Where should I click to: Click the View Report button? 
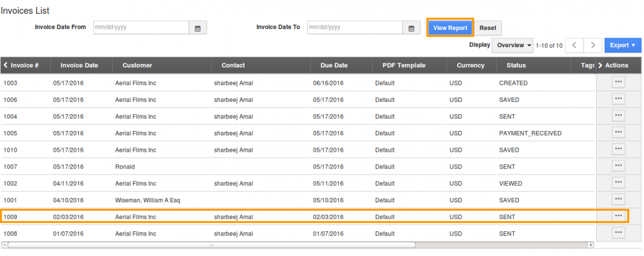pyautogui.click(x=450, y=28)
